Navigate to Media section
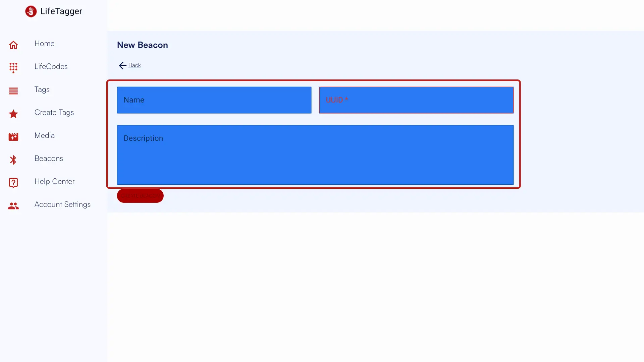Screen dimensions: 644x362 point(44,135)
